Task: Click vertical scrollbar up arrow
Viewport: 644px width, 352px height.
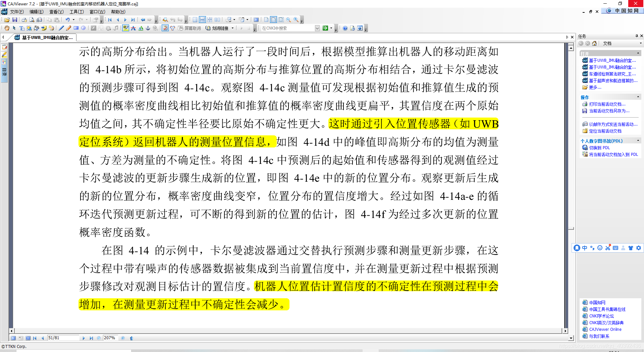Action: click(x=571, y=48)
